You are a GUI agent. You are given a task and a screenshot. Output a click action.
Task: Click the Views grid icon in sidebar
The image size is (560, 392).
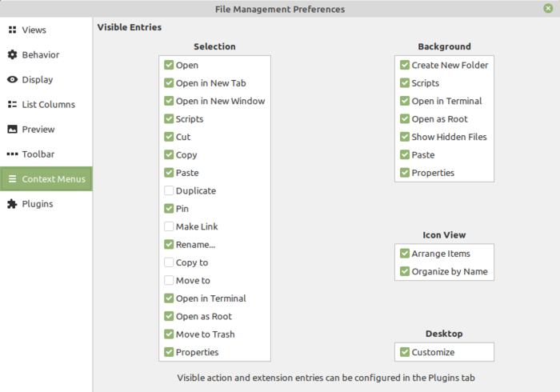(x=13, y=30)
